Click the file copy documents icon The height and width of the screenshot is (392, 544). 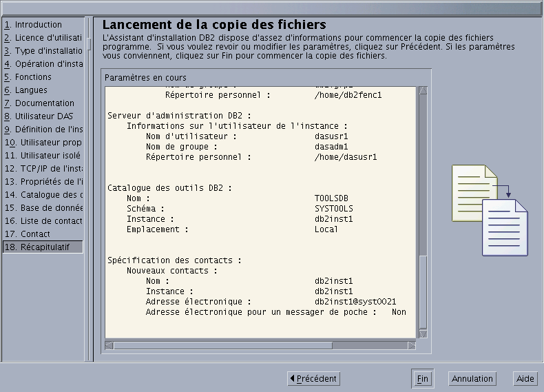490,210
